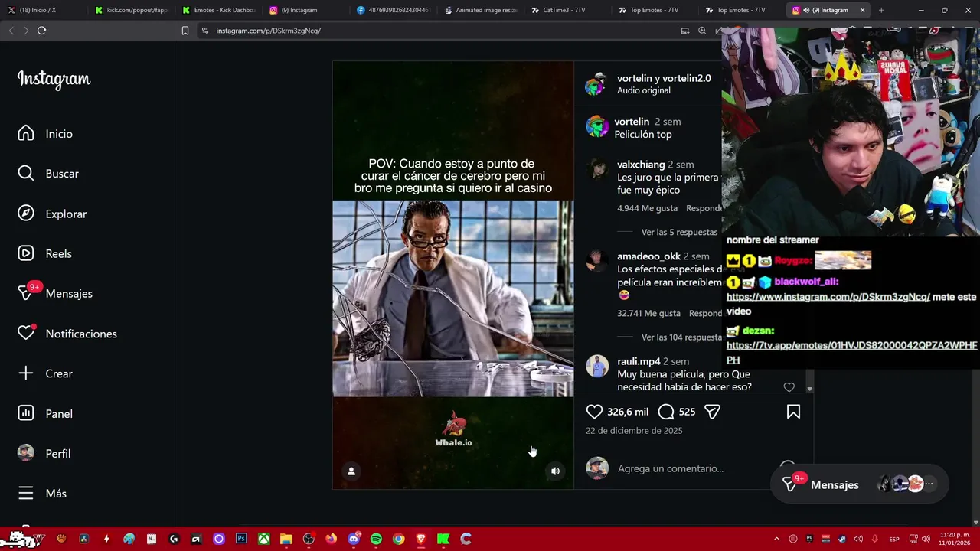
Task: Expand Ver las 104 respuestas
Action: 681,337
